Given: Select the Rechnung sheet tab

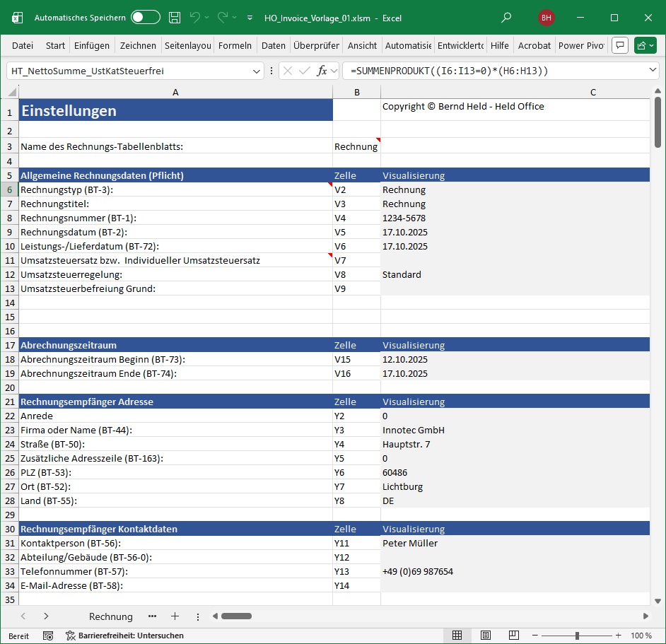Looking at the screenshot, I should click(111, 616).
